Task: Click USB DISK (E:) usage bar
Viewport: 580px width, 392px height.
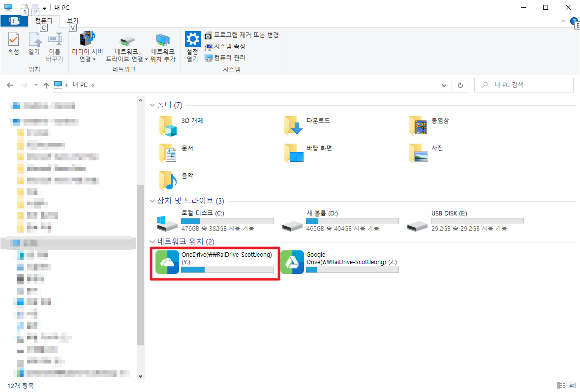Action: (x=477, y=221)
